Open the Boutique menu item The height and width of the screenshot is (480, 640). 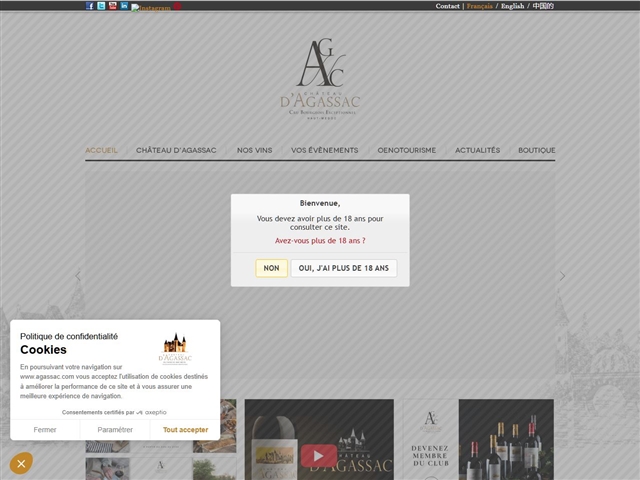pyautogui.click(x=537, y=150)
